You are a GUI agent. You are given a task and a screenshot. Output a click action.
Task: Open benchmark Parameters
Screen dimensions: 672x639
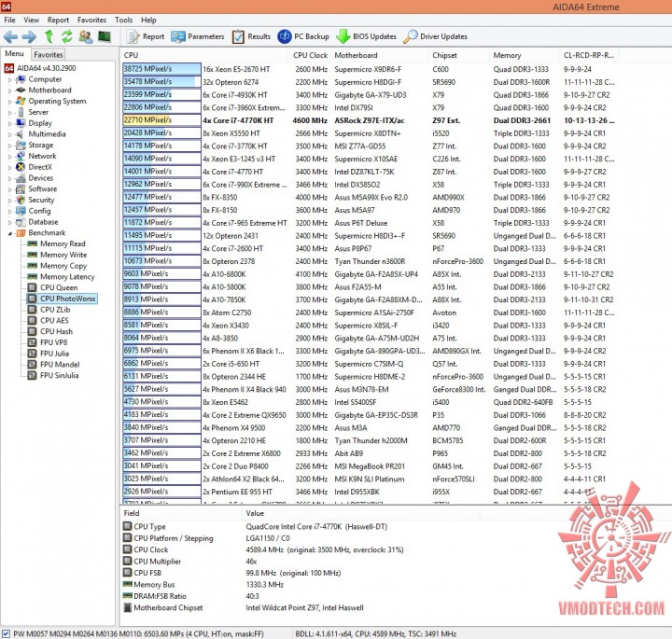[198, 36]
